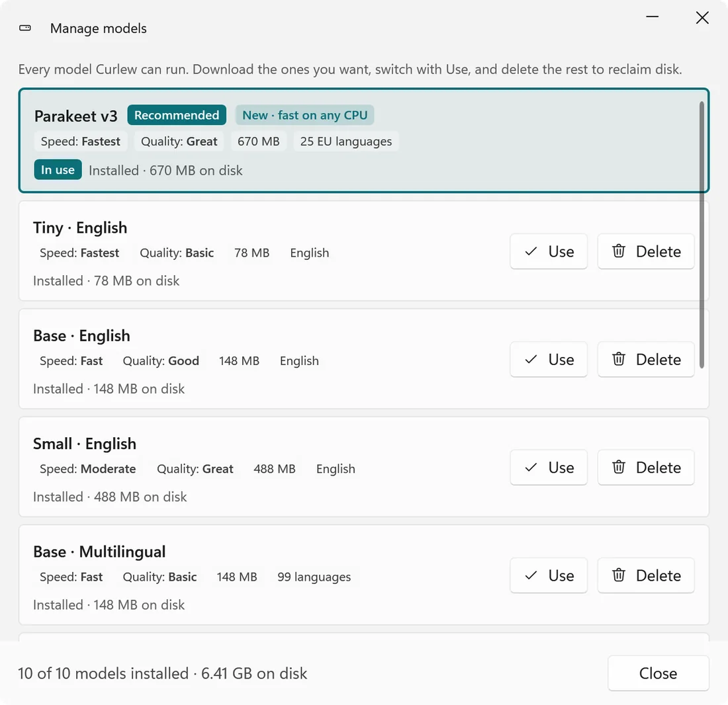Click the models list vertical scrollbar
This screenshot has height=705, width=728.
pos(702,235)
